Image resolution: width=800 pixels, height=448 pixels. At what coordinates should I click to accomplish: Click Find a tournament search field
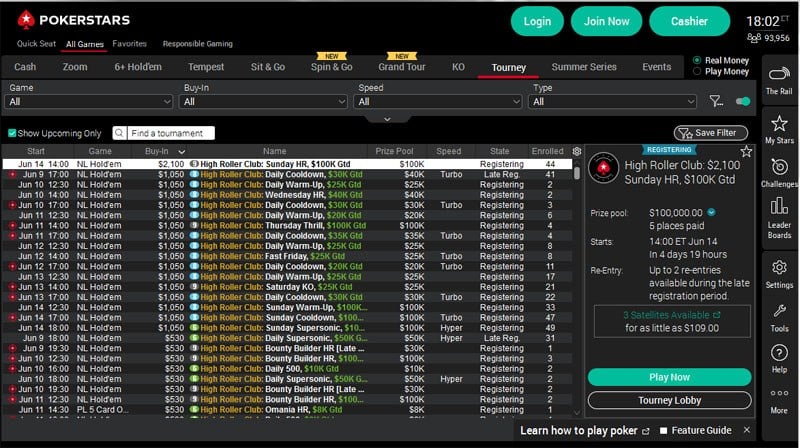coord(170,133)
